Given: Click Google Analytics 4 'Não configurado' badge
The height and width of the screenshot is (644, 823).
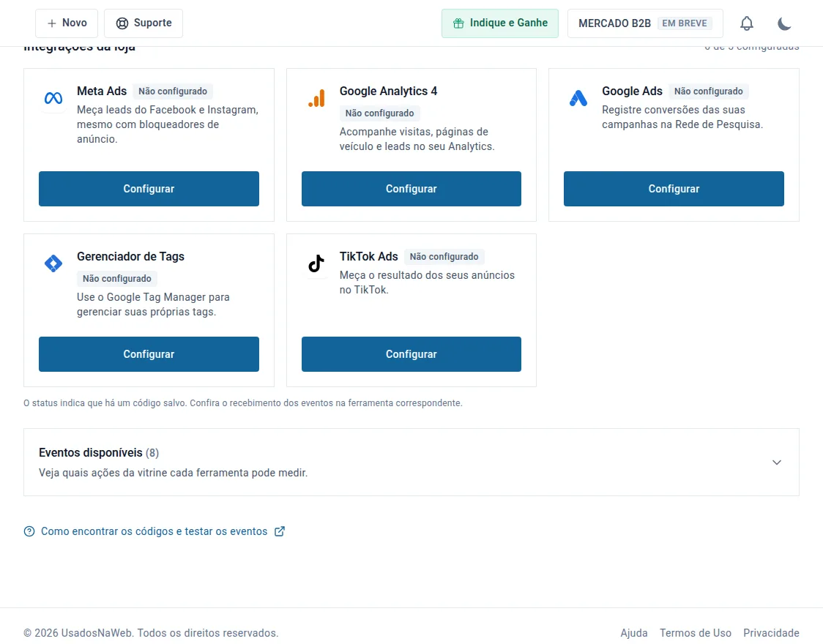Looking at the screenshot, I should tap(379, 113).
